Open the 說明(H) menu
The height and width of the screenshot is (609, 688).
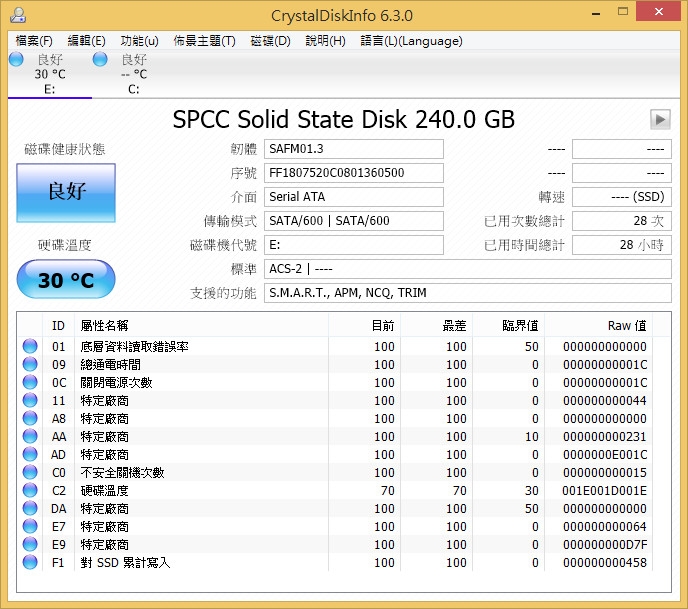[326, 41]
